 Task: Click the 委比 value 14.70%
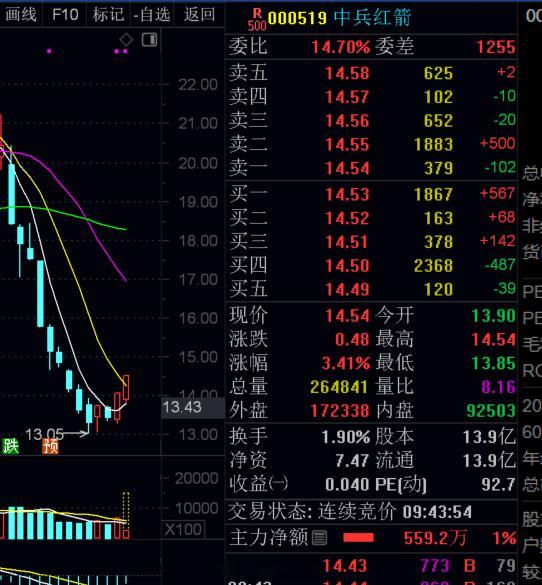[341, 47]
